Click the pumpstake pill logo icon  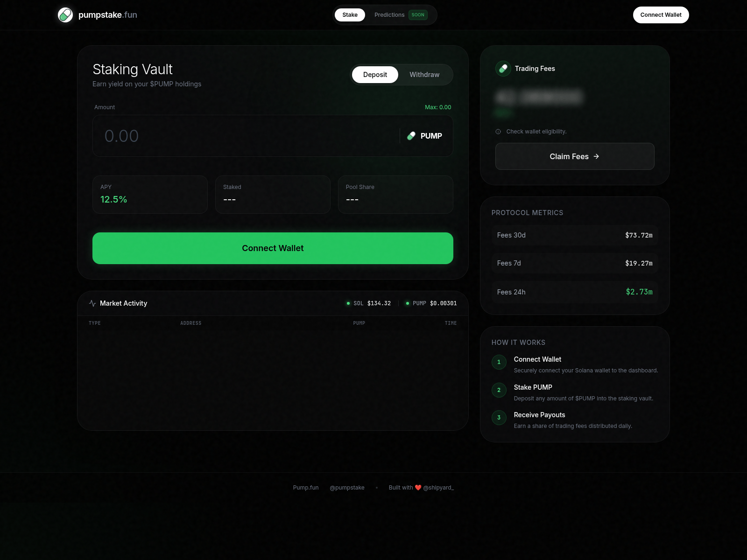coord(65,15)
